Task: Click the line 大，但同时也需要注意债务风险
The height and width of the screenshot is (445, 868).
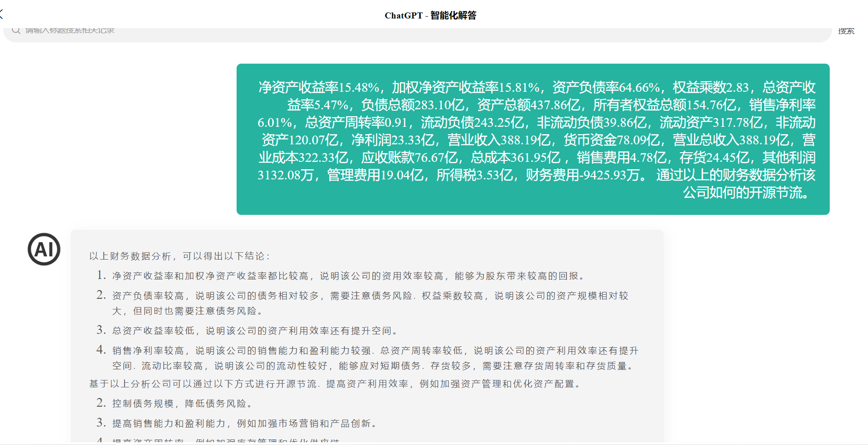Action: point(188,311)
